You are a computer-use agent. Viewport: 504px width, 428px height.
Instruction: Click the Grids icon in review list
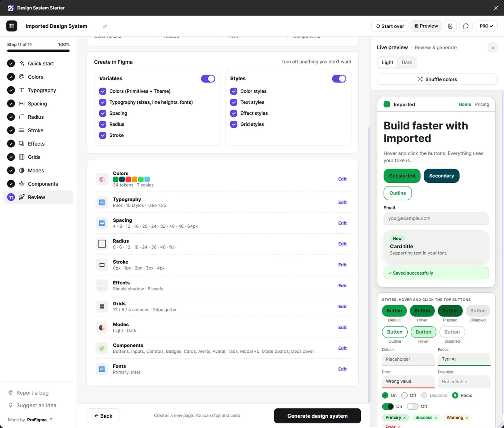pyautogui.click(x=102, y=306)
